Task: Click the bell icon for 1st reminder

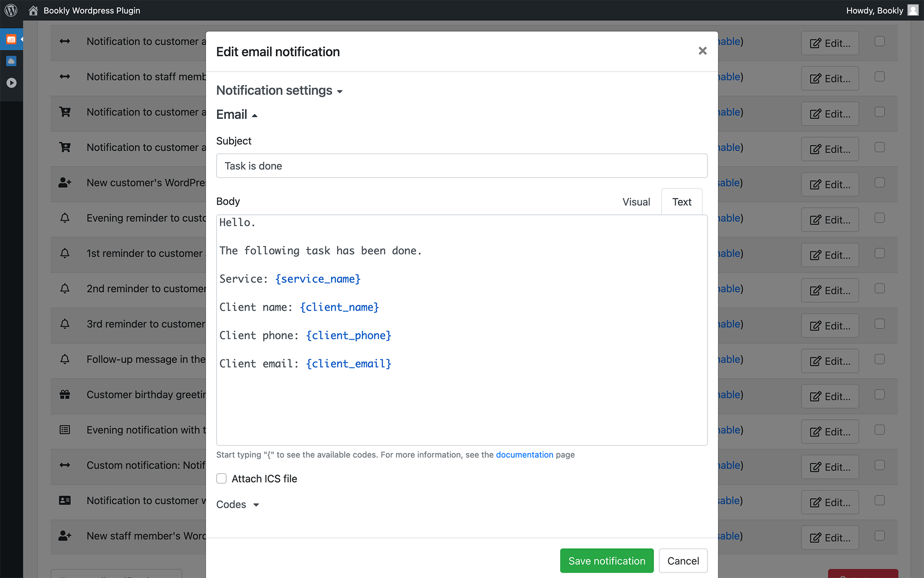Action: [65, 253]
